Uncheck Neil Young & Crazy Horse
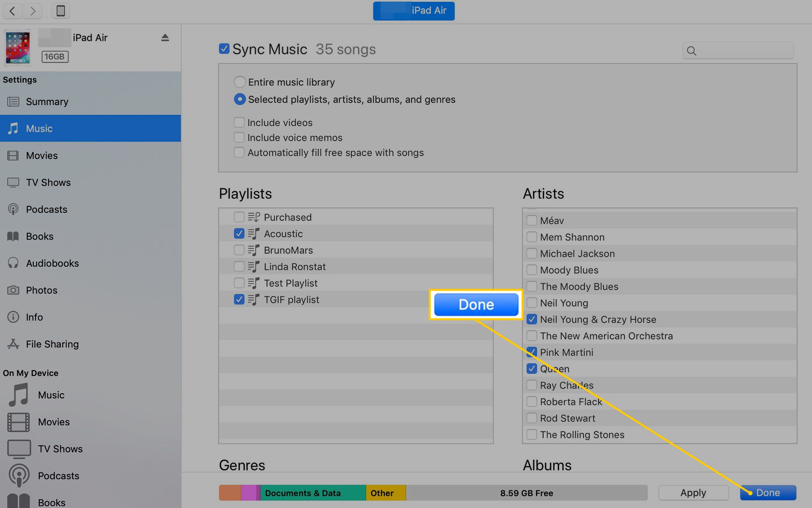Image resolution: width=812 pixels, height=508 pixels. coord(532,319)
